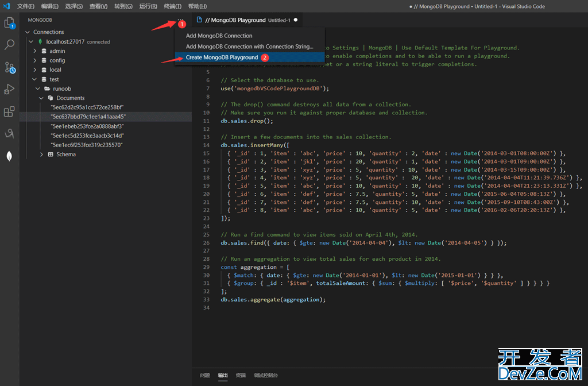
Task: Choose Add MongoDB Connection menu entry
Action: [x=249, y=36]
